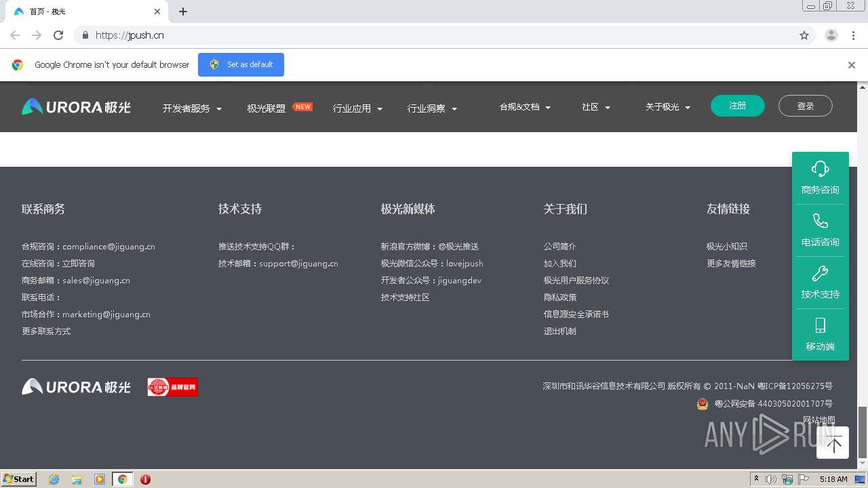Screen dimensions: 868x488
Task: Open 商务咨询 headset icon in side panel
Action: [x=820, y=169]
